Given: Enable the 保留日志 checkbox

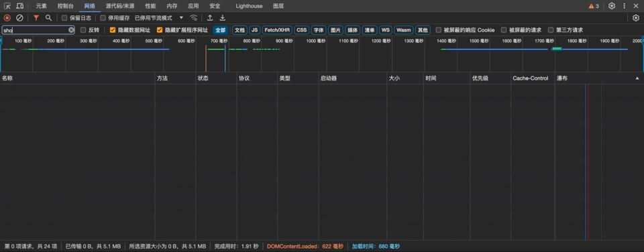Looking at the screenshot, I should click(64, 18).
